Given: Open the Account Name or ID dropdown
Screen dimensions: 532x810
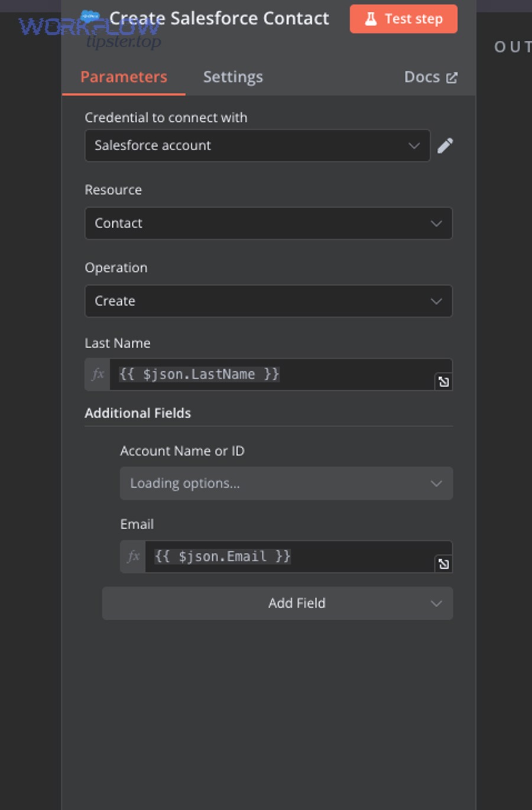Looking at the screenshot, I should point(286,483).
